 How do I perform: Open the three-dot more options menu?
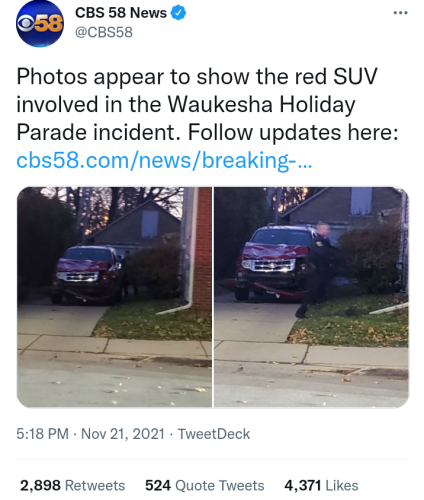[x=400, y=13]
